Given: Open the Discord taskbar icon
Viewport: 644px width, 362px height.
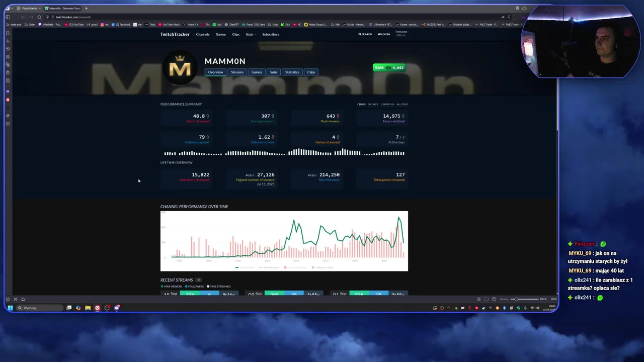Looking at the screenshot, I should [117, 308].
